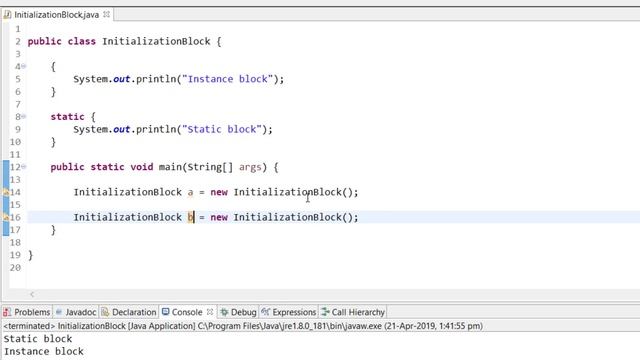Collapse the instance block at line 4

pos(24,66)
